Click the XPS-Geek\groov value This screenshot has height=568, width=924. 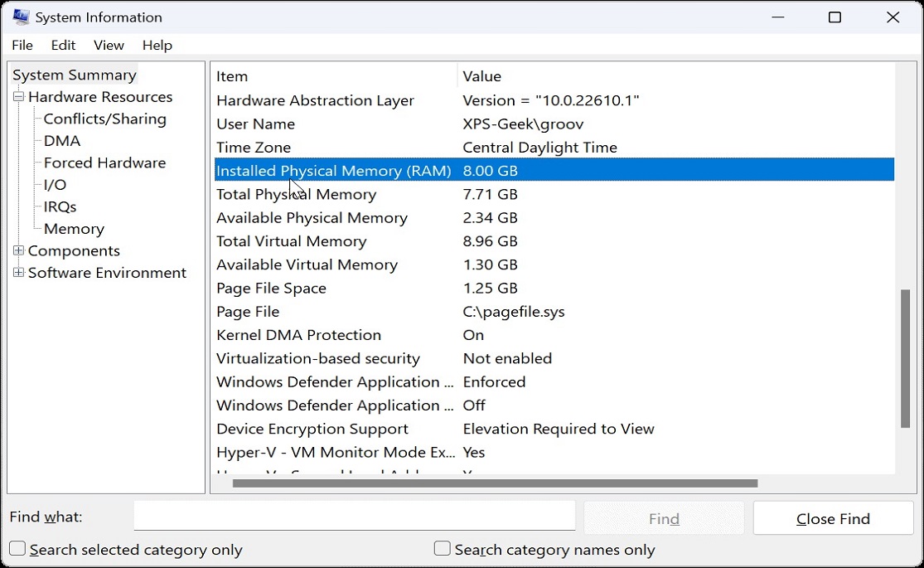523,124
